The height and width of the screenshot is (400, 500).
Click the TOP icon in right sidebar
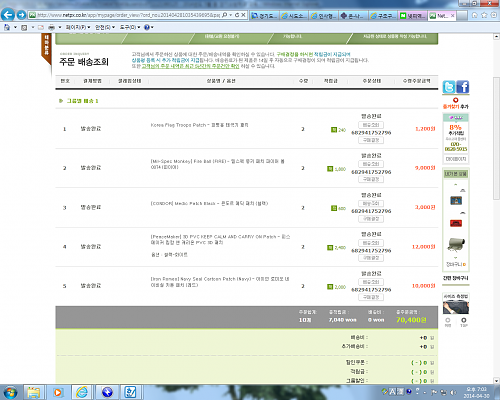[464, 322]
